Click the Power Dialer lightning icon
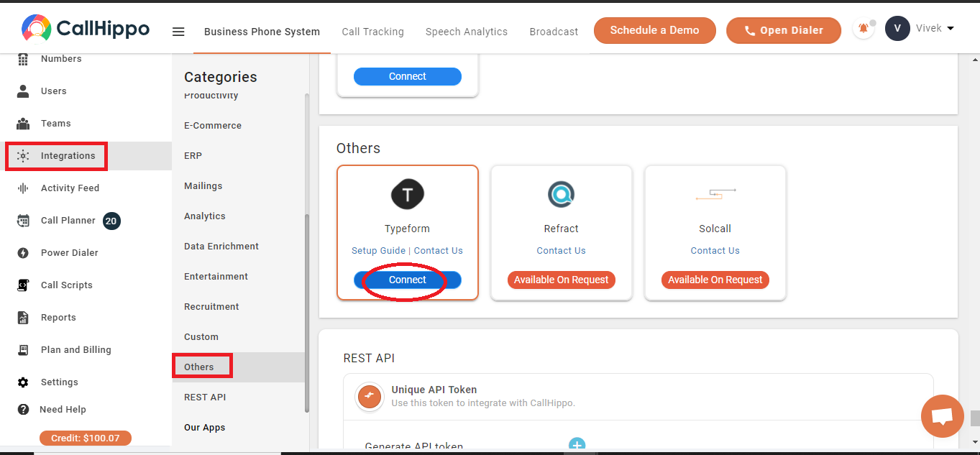Viewport: 980px width, 455px height. pos(23,253)
